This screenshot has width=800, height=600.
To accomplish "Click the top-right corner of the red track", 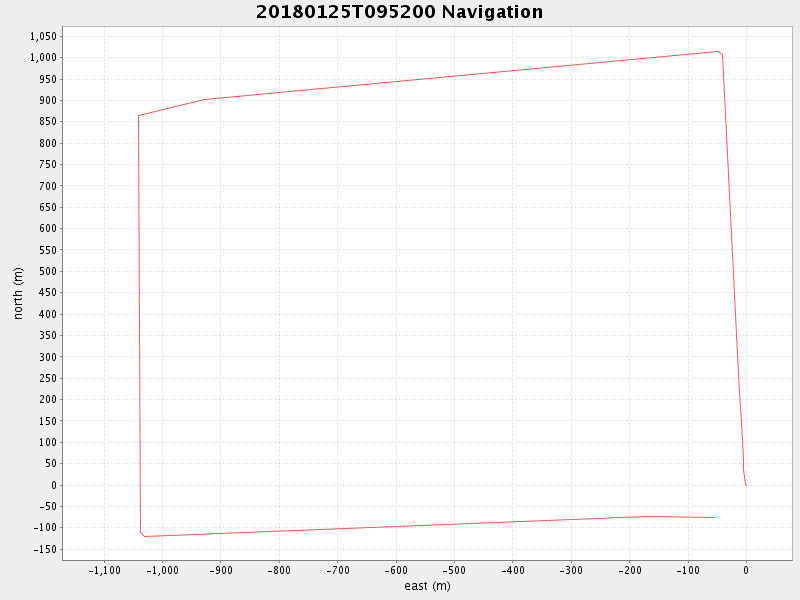I will (718, 51).
